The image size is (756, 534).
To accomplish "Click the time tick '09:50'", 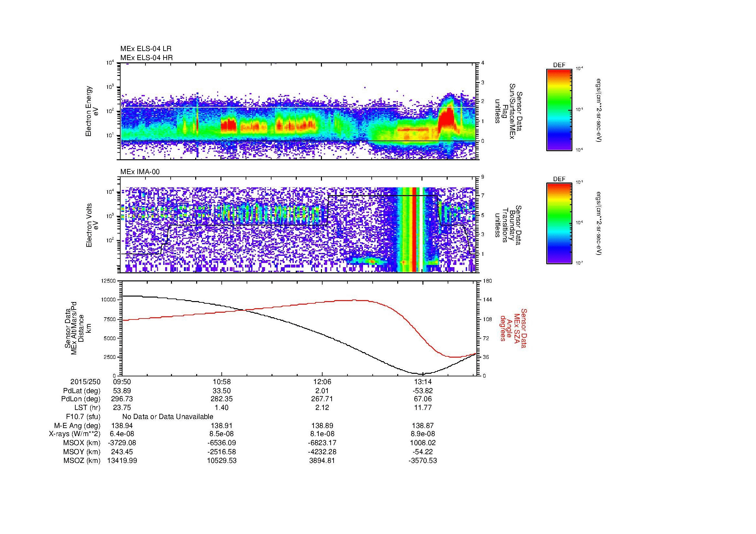I will [122, 382].
